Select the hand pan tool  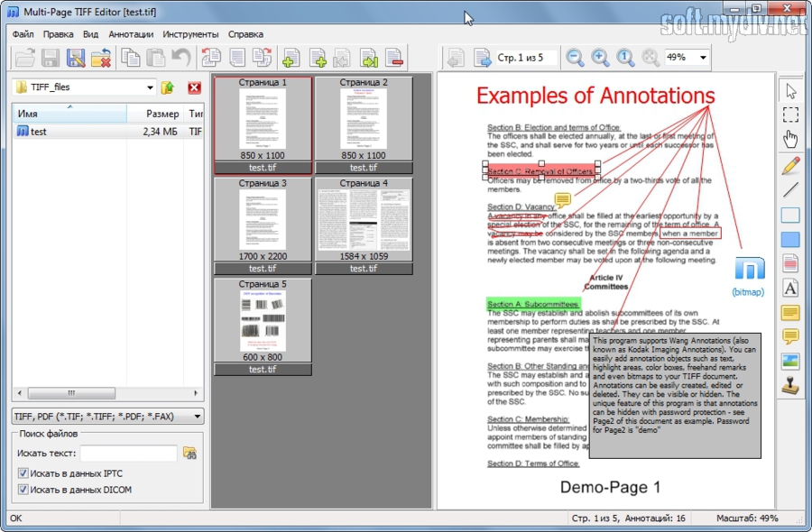tap(790, 139)
